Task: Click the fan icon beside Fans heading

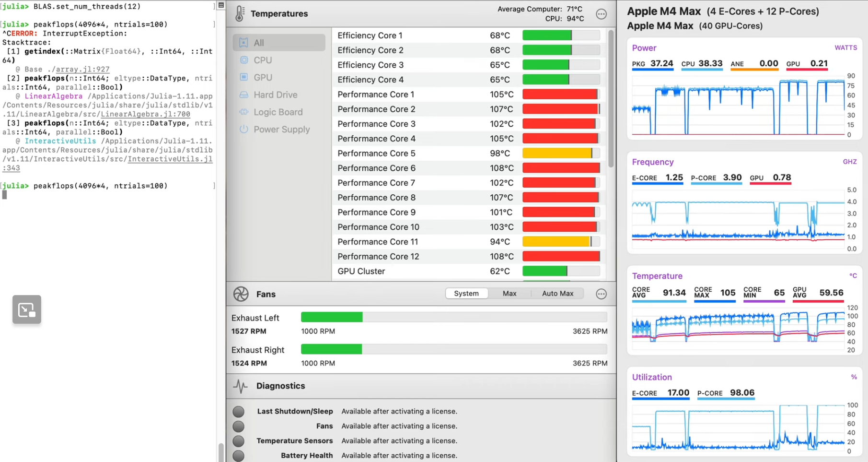Action: [241, 294]
